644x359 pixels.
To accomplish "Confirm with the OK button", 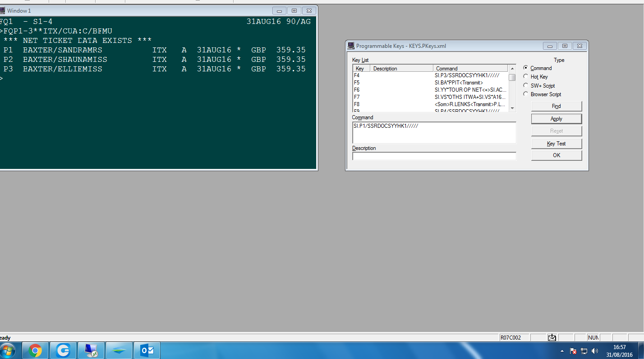I will coord(557,155).
